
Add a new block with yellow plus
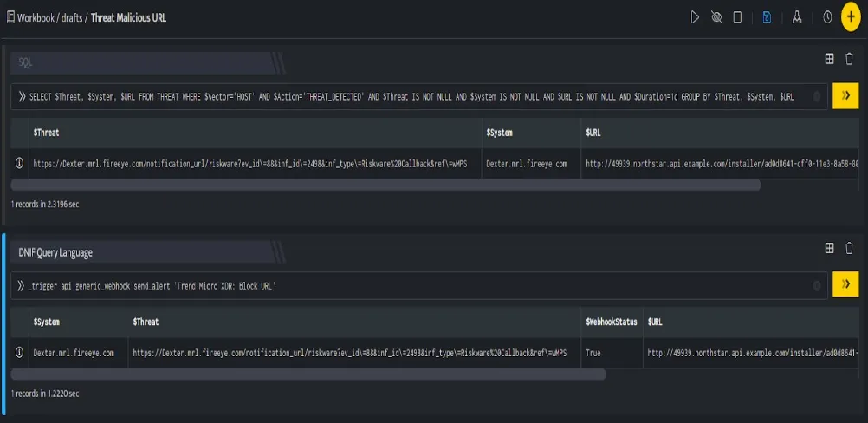[x=851, y=17]
